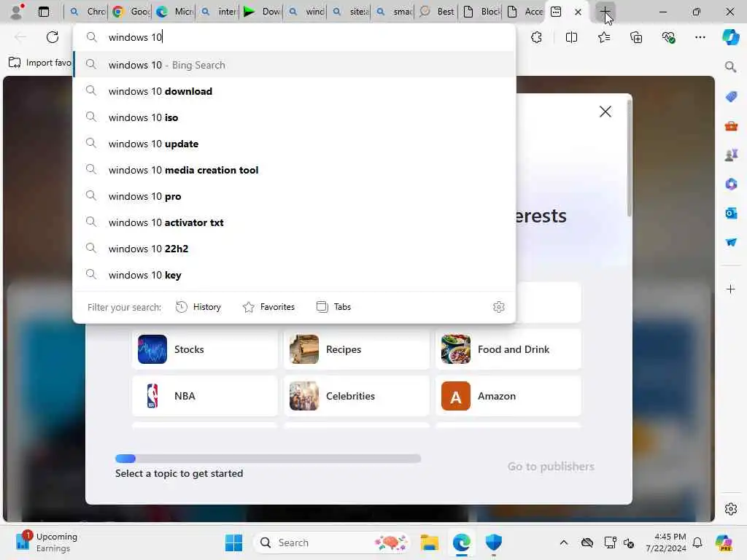This screenshot has height=560, width=747.
Task: Select the 'windows 10 - Bing Search' suggestion
Action: (x=295, y=65)
